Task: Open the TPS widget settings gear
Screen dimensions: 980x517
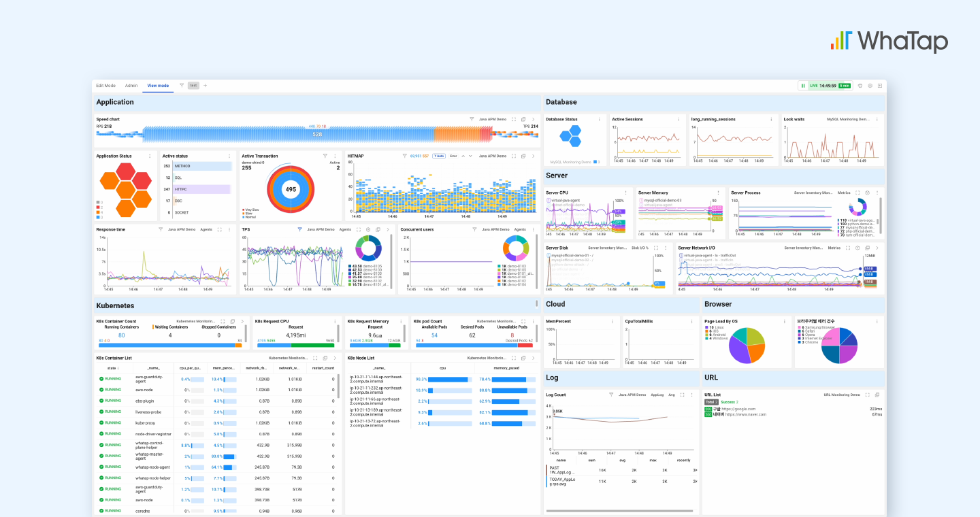Action: click(x=368, y=229)
